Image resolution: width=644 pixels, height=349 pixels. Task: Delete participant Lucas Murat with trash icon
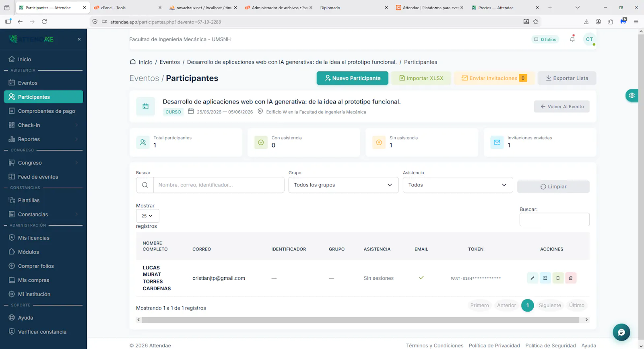click(571, 278)
